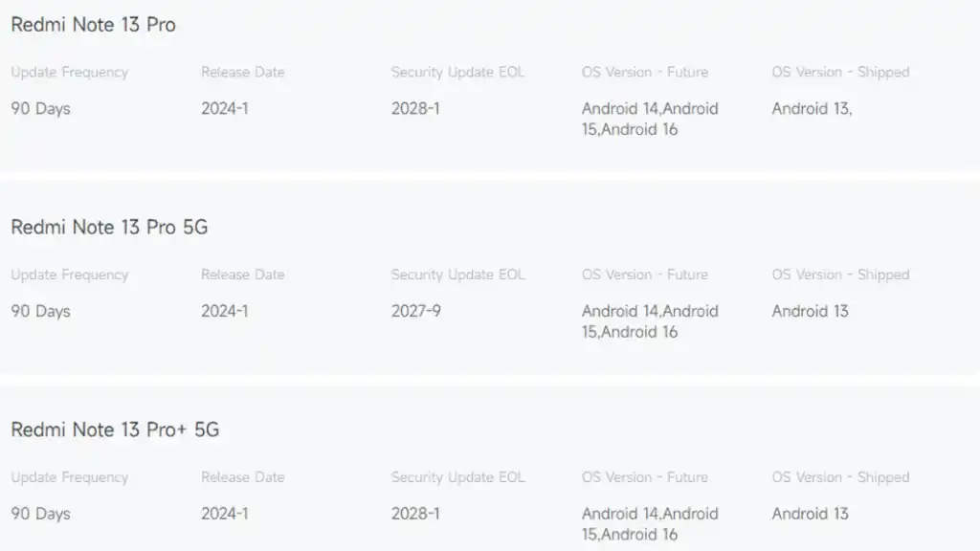Click 2028-1 EOL value under Redmi Note 13 Pro

point(415,108)
